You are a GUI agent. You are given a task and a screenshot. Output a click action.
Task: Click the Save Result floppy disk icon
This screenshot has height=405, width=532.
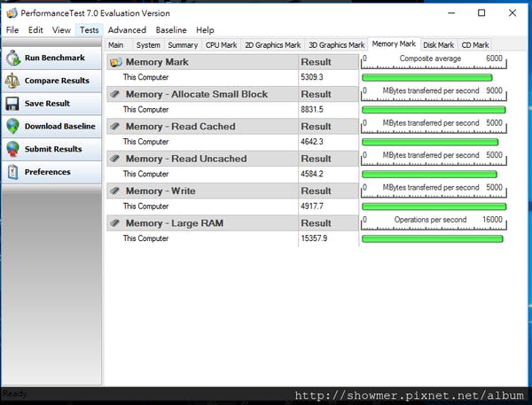12,104
